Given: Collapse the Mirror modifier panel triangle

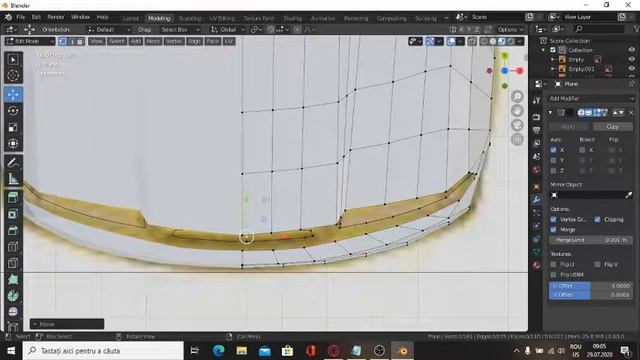Looking at the screenshot, I should 551,112.
